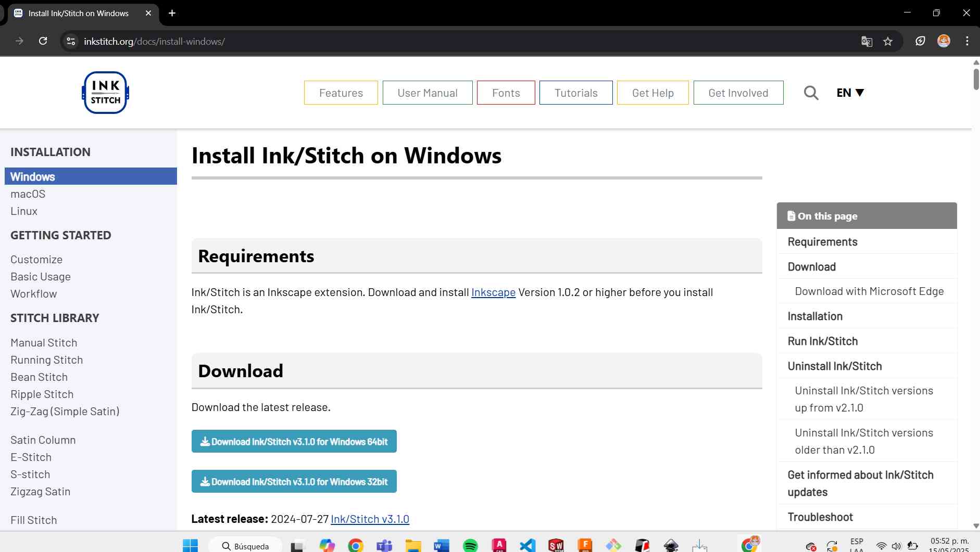Open the Chrome profile avatar
980x552 pixels.
click(944, 41)
